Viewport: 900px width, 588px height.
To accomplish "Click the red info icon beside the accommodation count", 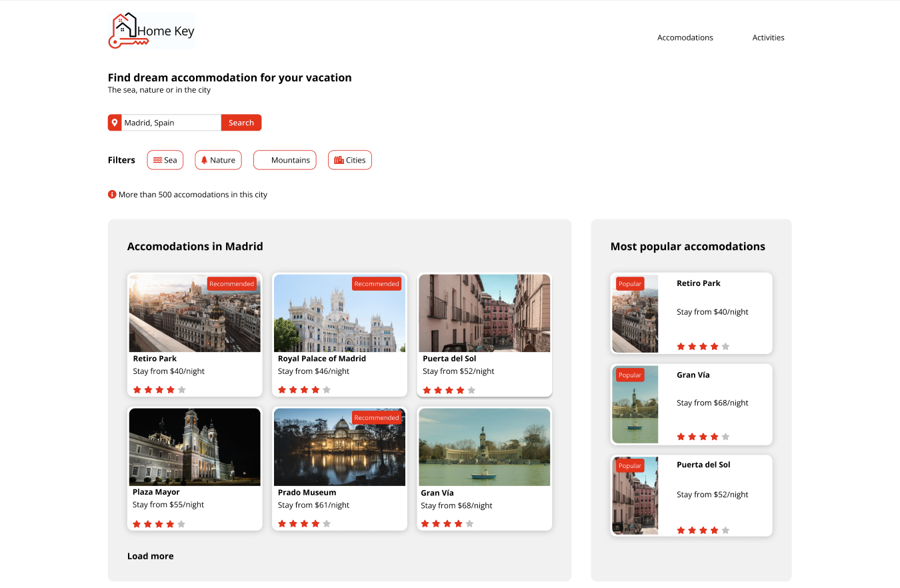I will [112, 194].
